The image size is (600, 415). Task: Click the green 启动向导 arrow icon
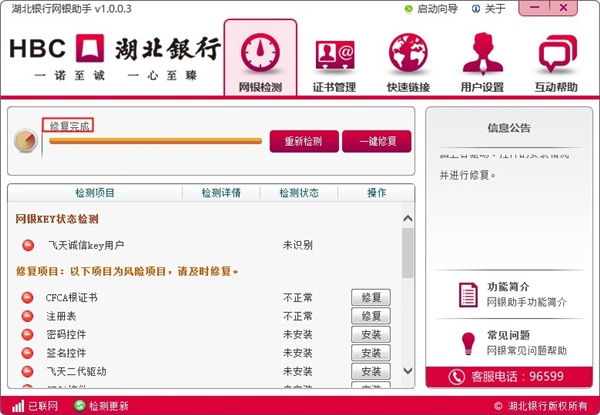pyautogui.click(x=409, y=9)
